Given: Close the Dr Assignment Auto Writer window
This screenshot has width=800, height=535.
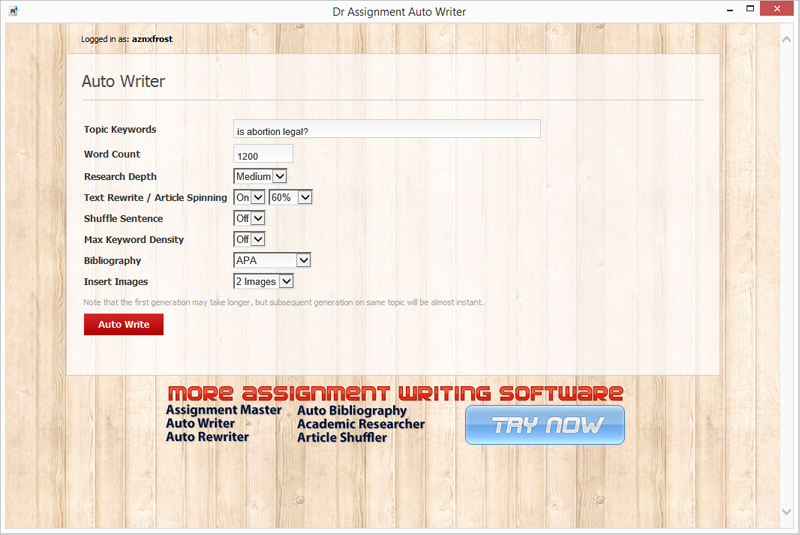Looking at the screenshot, I should pos(777,9).
